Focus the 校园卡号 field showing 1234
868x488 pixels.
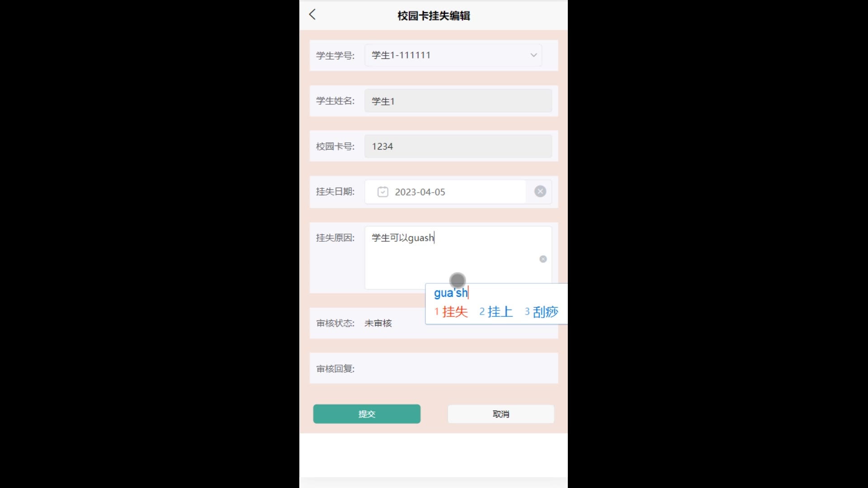(458, 146)
